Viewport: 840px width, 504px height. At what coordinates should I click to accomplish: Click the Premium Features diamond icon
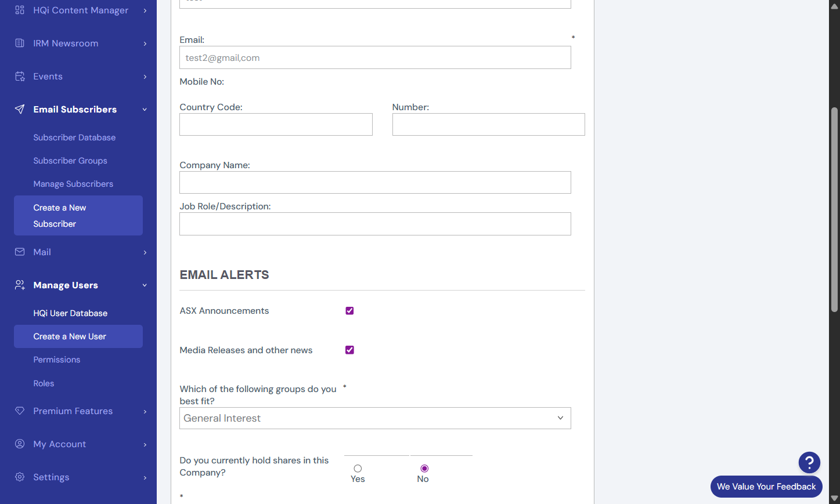coord(20,411)
